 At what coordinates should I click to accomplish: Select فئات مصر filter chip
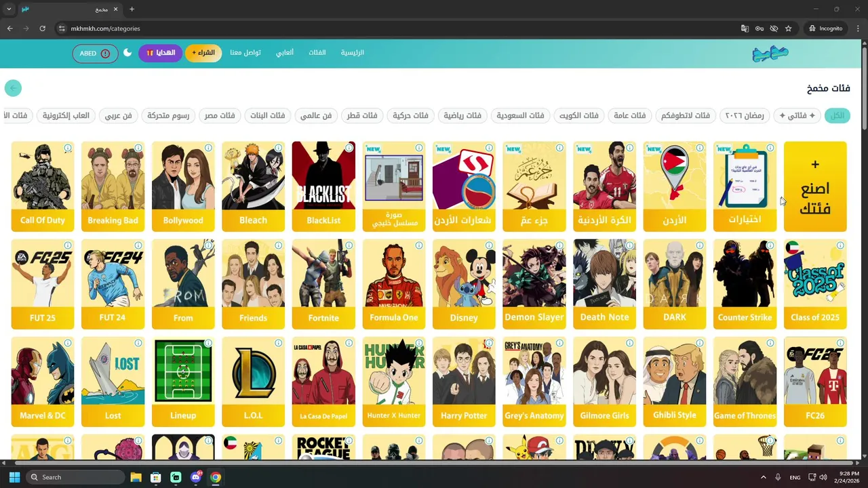click(220, 116)
